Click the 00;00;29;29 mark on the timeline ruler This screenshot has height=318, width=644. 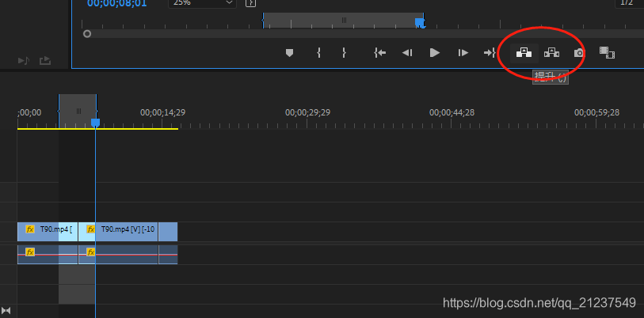(307, 112)
